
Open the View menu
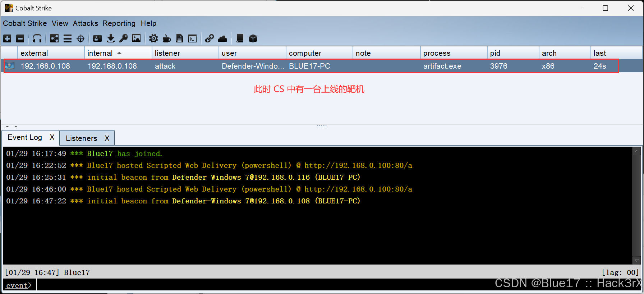tap(60, 23)
